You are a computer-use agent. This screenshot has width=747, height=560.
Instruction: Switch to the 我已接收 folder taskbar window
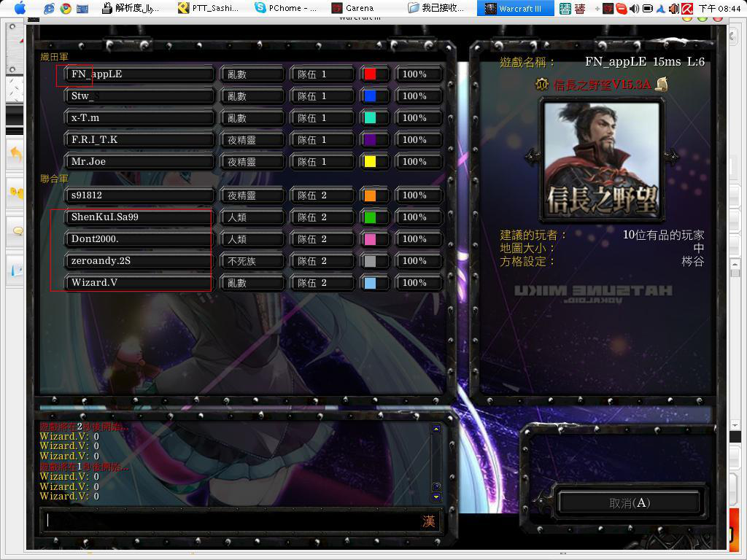point(436,8)
